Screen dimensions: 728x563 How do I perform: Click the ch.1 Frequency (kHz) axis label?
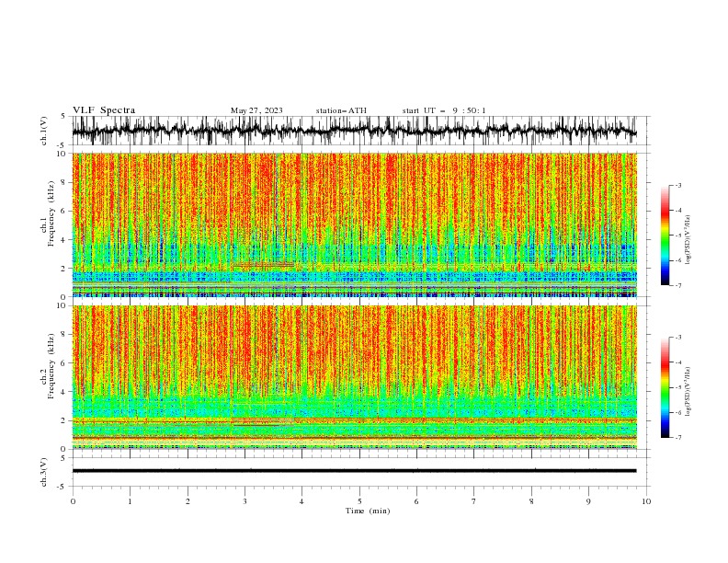(x=48, y=214)
